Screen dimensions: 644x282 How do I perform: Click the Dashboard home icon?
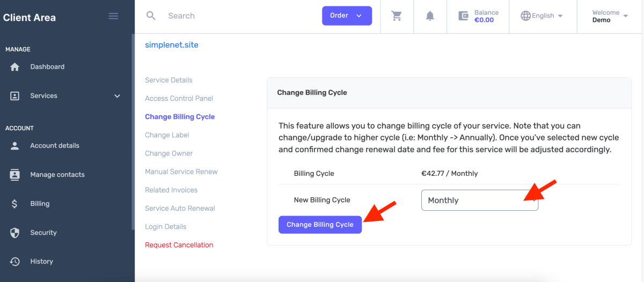[x=15, y=67]
